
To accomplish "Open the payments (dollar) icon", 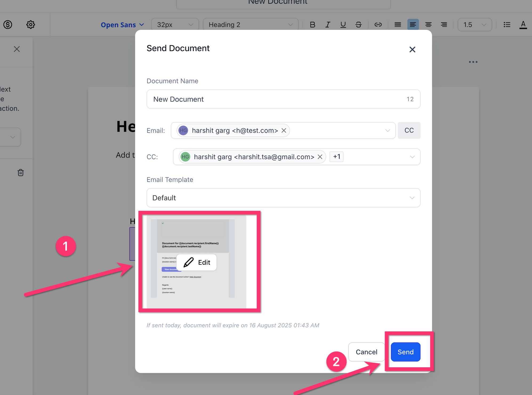I will [8, 25].
